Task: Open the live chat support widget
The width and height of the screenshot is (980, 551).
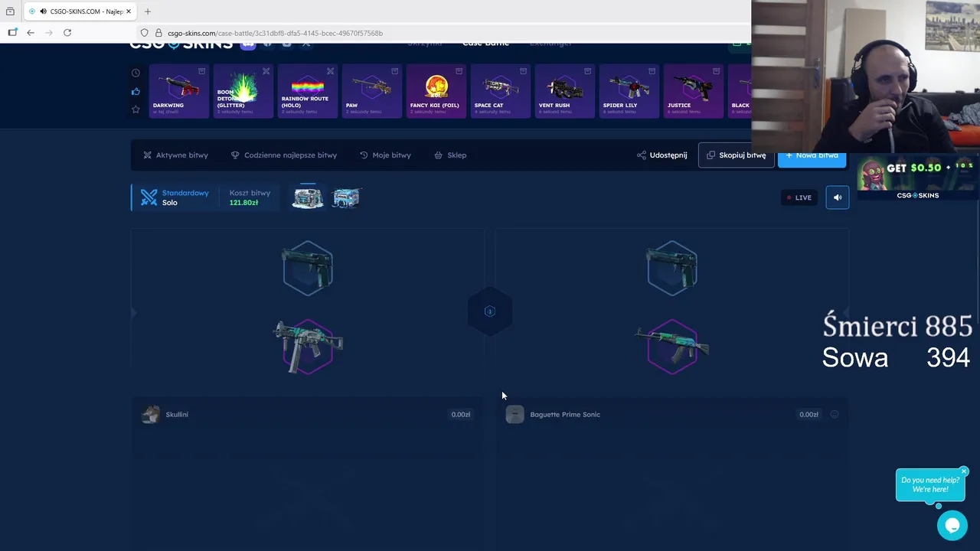Action: pyautogui.click(x=952, y=526)
